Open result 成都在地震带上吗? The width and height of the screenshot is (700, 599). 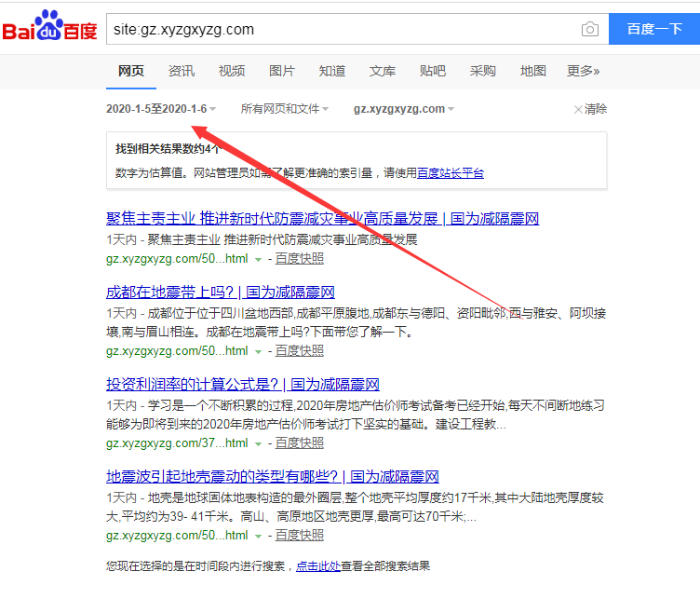pos(221,293)
